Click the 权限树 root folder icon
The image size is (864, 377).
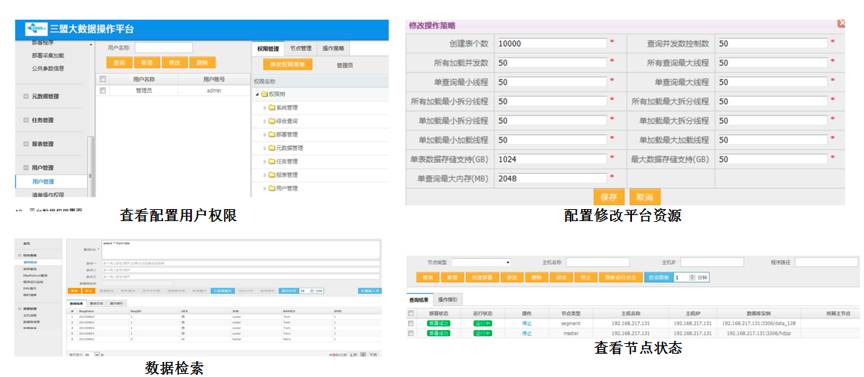tap(264, 94)
